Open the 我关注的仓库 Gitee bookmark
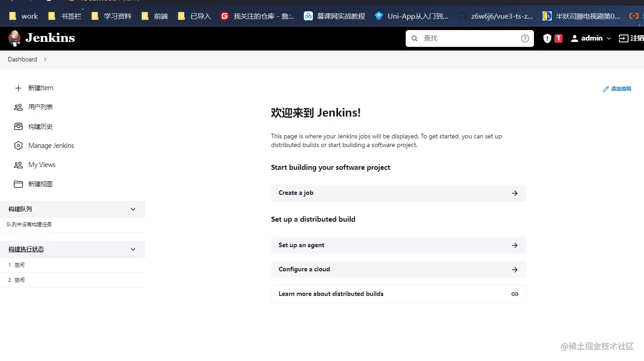This screenshot has height=361, width=644. (257, 16)
